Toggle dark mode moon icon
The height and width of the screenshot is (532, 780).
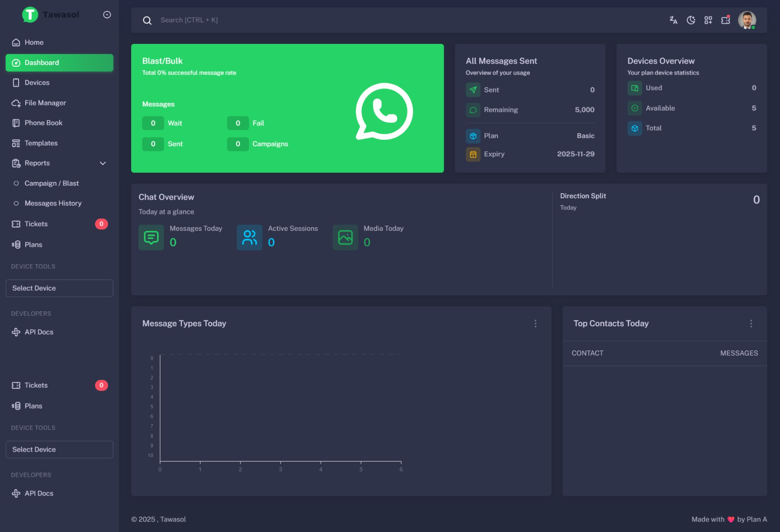click(691, 20)
